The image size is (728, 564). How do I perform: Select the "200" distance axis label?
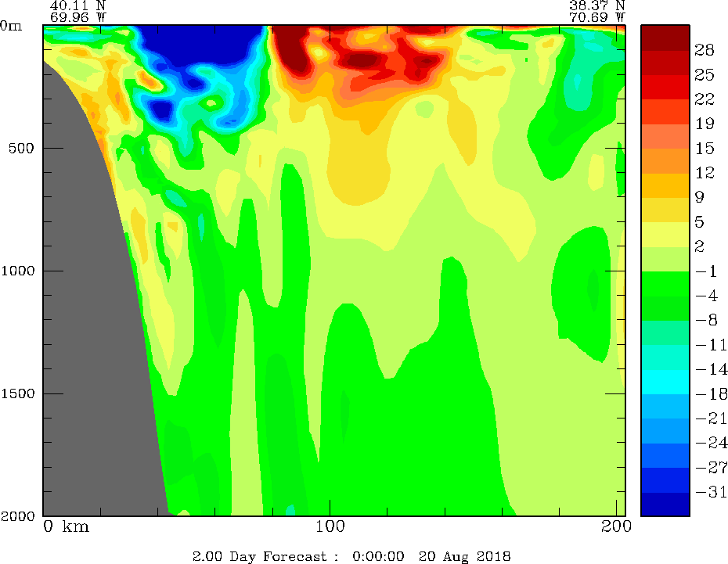tap(617, 526)
